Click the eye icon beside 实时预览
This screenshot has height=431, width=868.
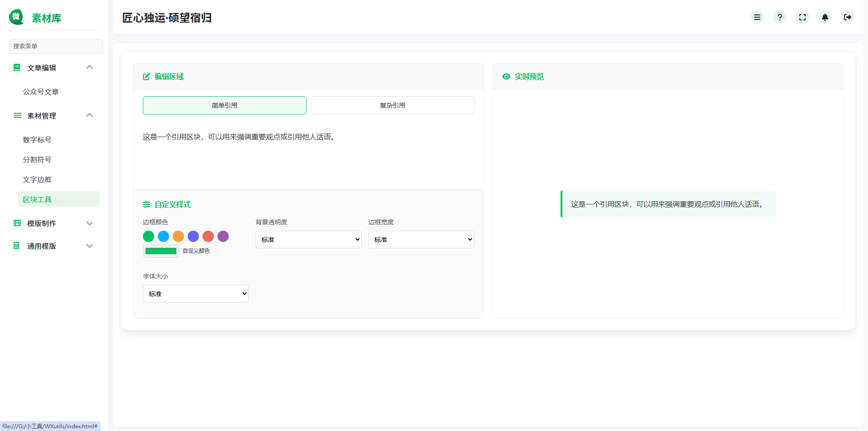coord(506,76)
